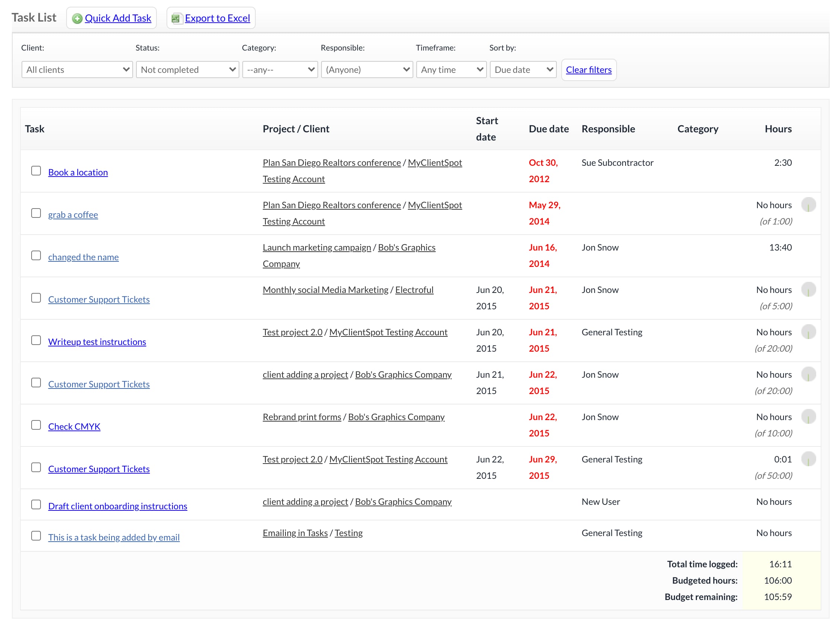840x629 pixels.
Task: Click the Clear filters link
Action: pyautogui.click(x=589, y=70)
